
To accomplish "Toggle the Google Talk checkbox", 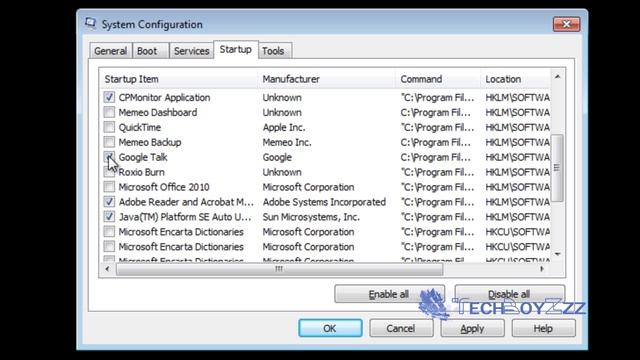I will [109, 157].
